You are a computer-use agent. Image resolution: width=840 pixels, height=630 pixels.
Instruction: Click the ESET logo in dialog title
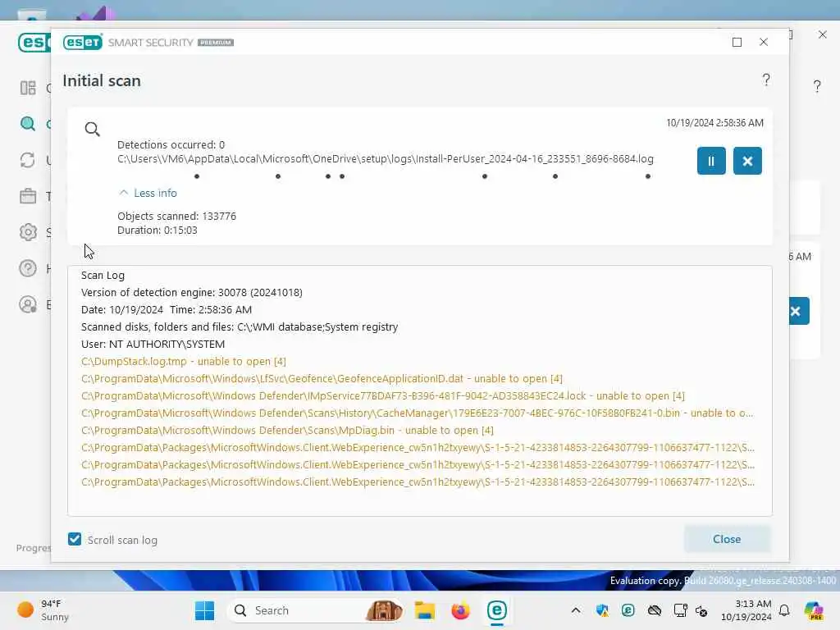(83, 43)
